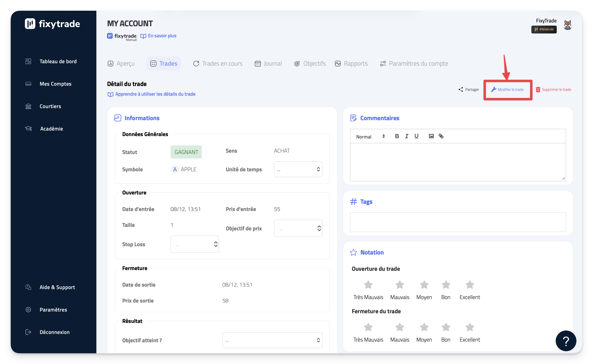593x364 pixels.
Task: Click the trash icon to delete trade
Action: pyautogui.click(x=538, y=90)
